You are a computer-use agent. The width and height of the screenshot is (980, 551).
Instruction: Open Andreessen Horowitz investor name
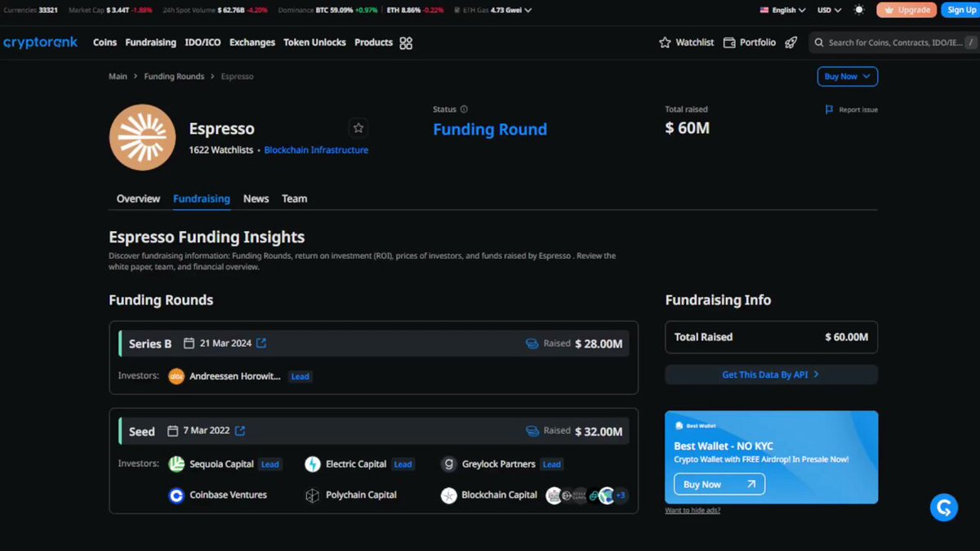click(x=234, y=376)
